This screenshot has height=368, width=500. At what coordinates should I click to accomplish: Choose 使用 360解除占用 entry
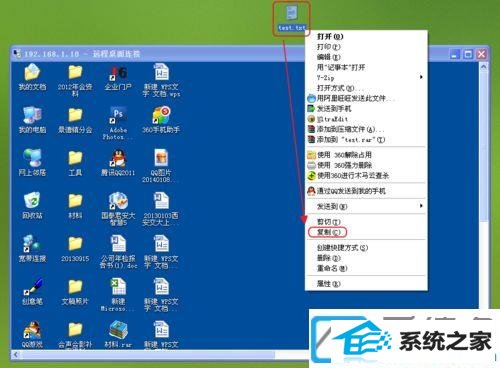(366, 155)
